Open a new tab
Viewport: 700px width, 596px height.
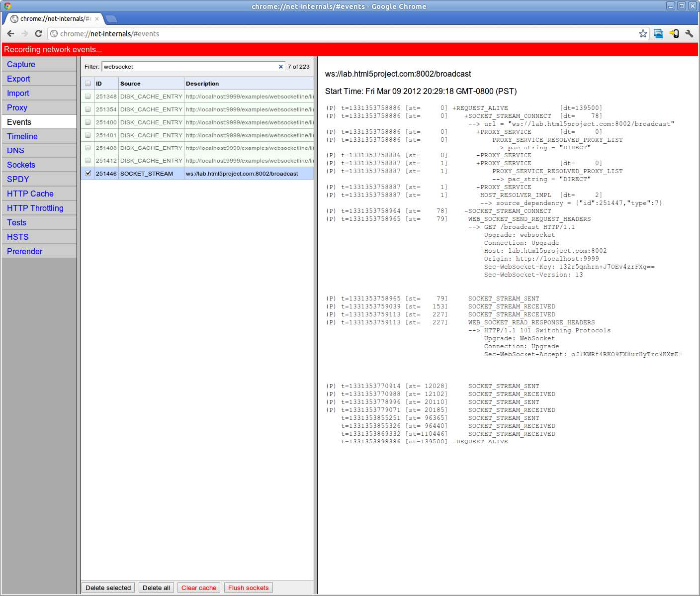(x=111, y=19)
